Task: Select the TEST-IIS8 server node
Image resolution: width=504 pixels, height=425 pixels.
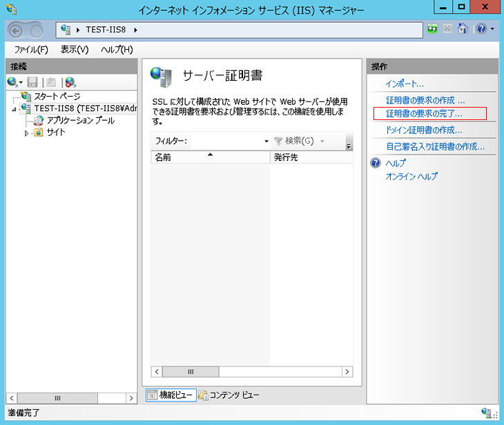Action: (x=86, y=108)
